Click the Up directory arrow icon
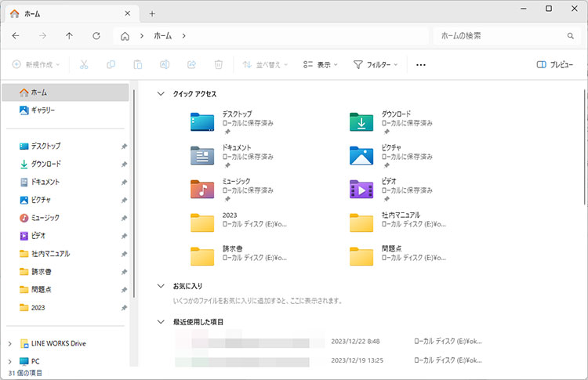This screenshot has height=380, width=588. (x=69, y=36)
